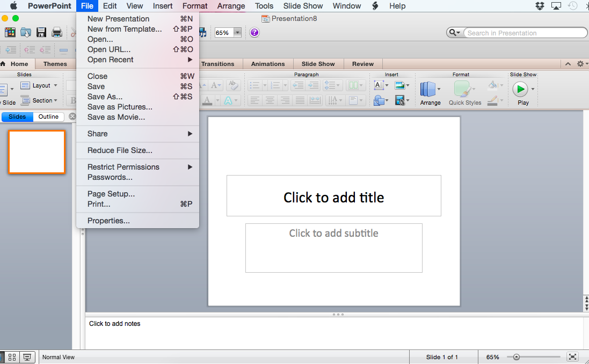Click the insert picture icon
Image resolution: width=589 pixels, height=364 pixels.
(399, 85)
